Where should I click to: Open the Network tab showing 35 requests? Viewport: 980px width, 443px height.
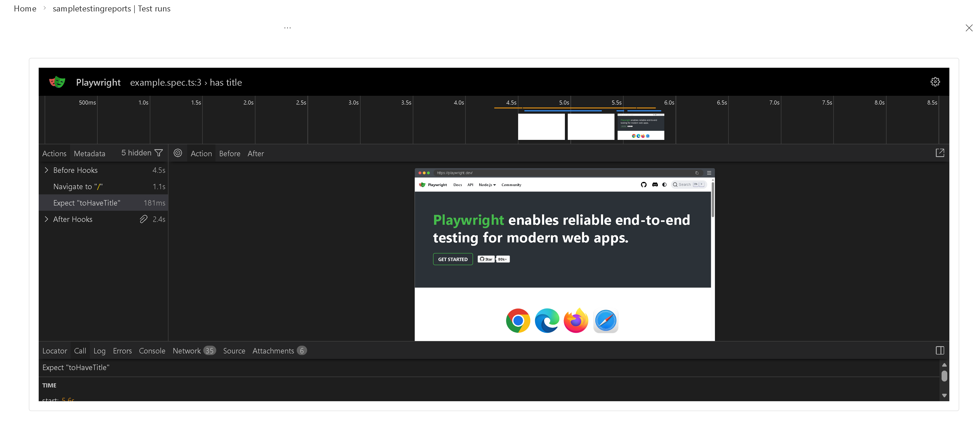187,350
